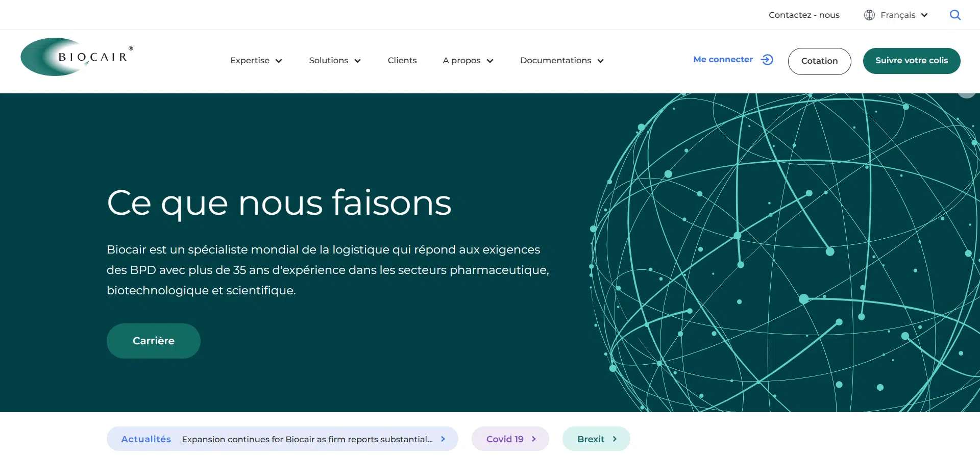Click the 'Ce que nous faisons' heading

[x=279, y=203]
